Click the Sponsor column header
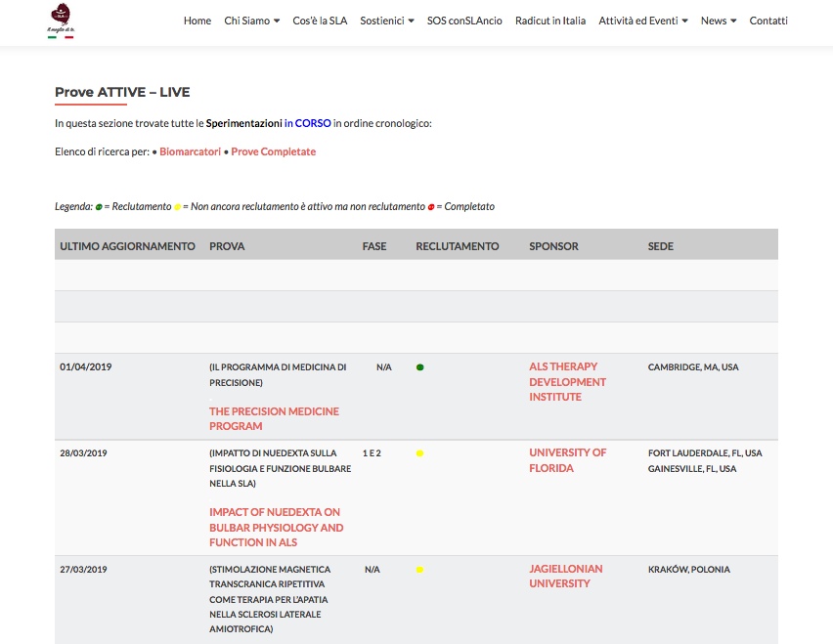The image size is (833, 644). [x=553, y=246]
